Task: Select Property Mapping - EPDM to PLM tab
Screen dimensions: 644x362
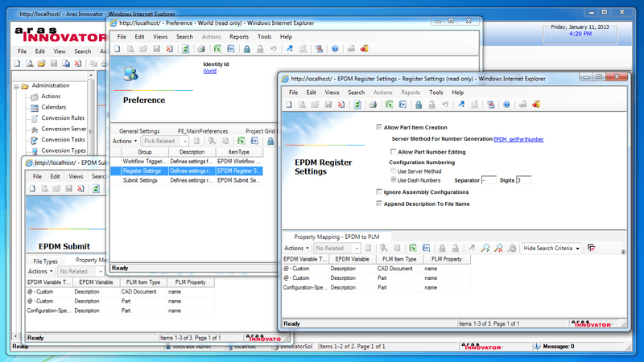Action: click(x=336, y=237)
